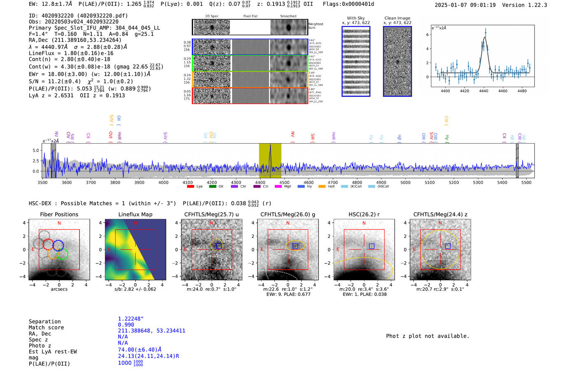Viewport: 576px width, 392px height.
Task: Click the separation value 1.22248"
Action: click(131, 319)
